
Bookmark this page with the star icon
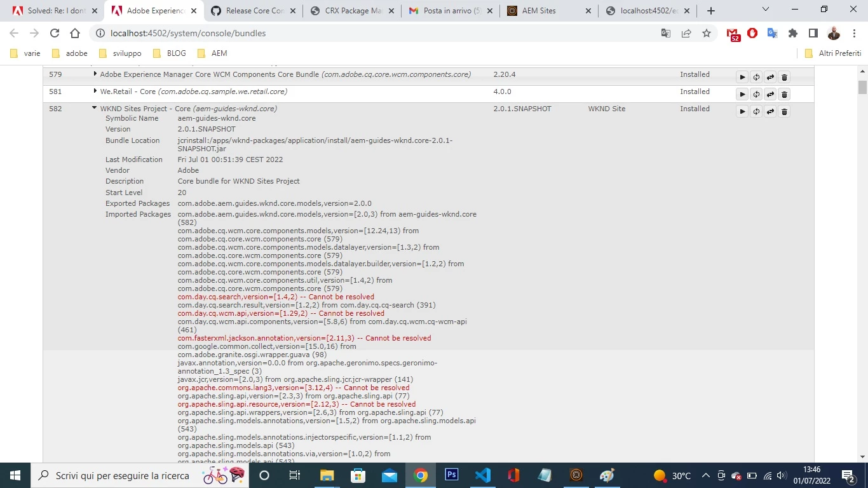pos(707,33)
